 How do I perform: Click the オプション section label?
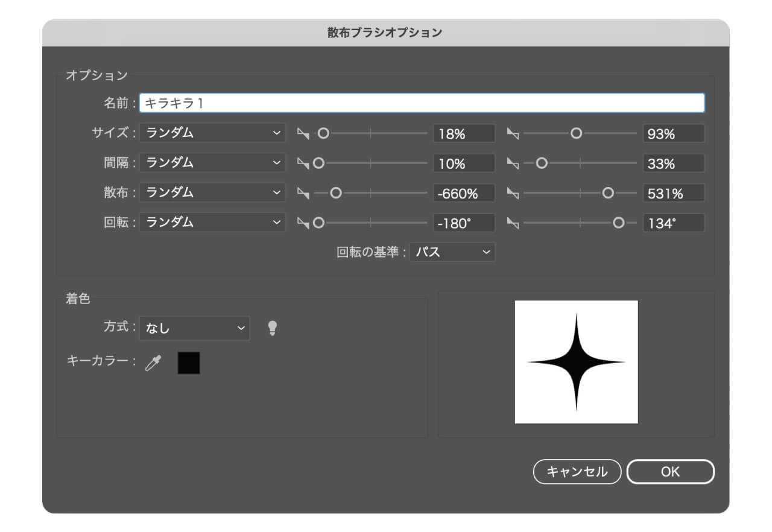(x=96, y=75)
